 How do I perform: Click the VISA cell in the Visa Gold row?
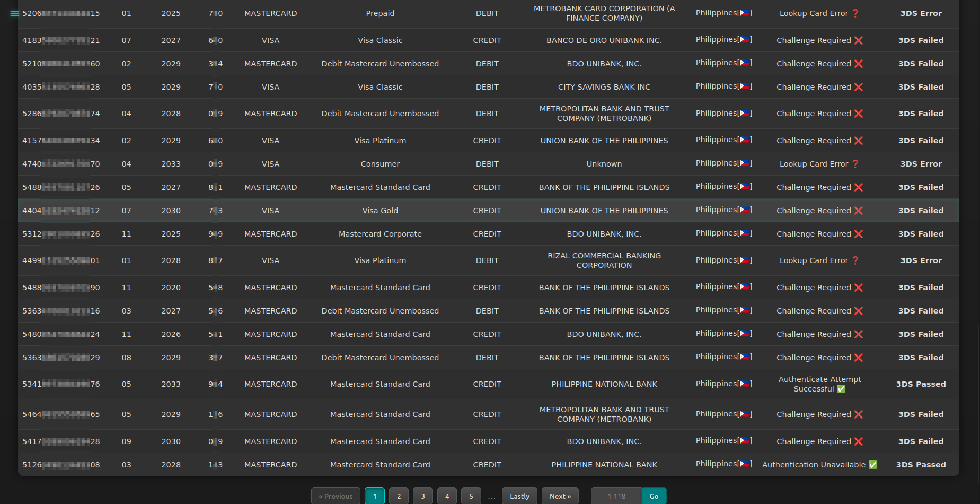(270, 211)
